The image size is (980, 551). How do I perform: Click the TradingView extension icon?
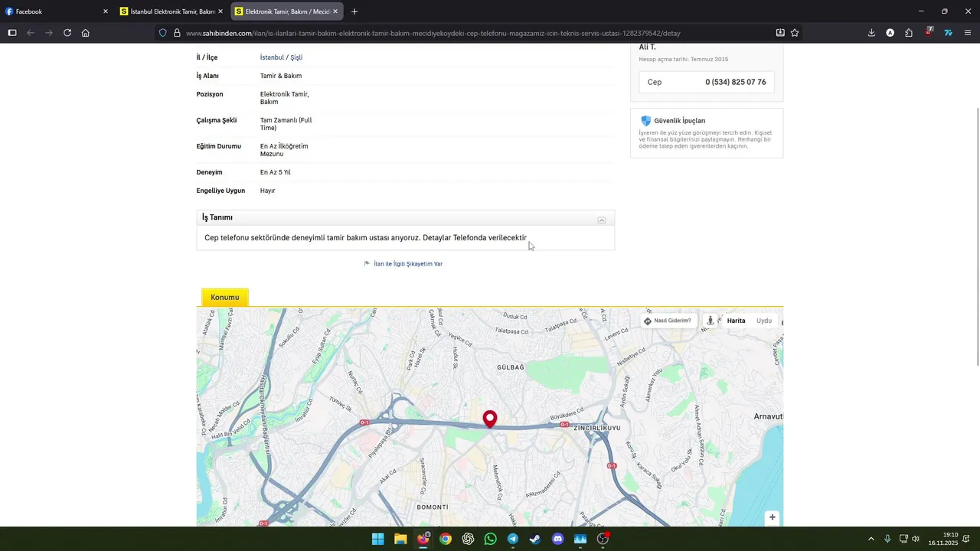point(948,33)
